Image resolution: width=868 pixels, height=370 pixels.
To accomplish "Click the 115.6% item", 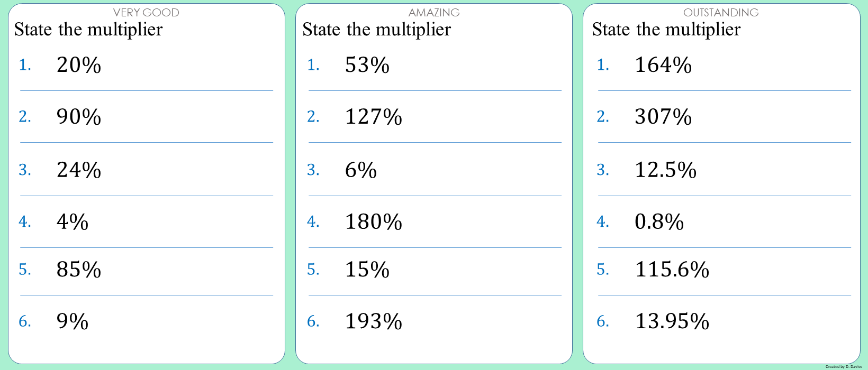I will [672, 270].
